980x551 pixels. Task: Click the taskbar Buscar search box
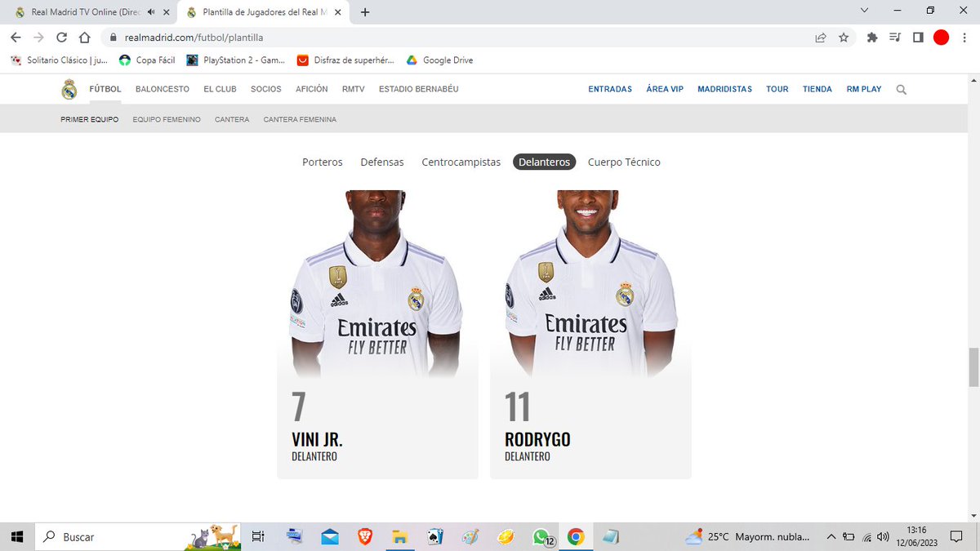(139, 537)
